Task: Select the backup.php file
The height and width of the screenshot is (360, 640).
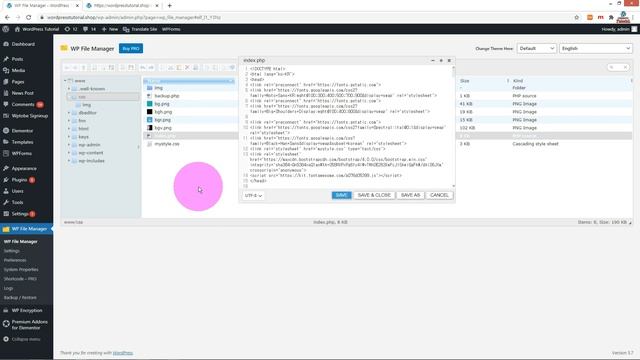Action: [167, 96]
